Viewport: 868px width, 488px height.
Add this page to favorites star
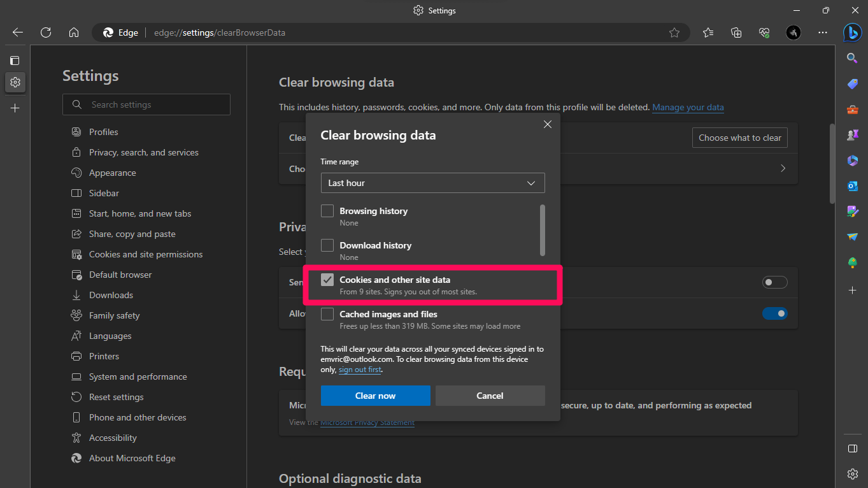[x=674, y=32]
